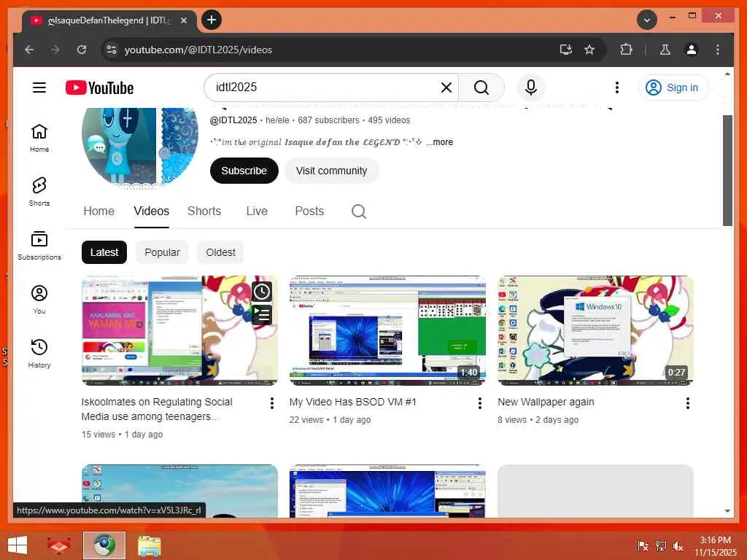Image resolution: width=747 pixels, height=560 pixels.
Task: Open the browser extensions puzzle icon
Action: (x=626, y=50)
